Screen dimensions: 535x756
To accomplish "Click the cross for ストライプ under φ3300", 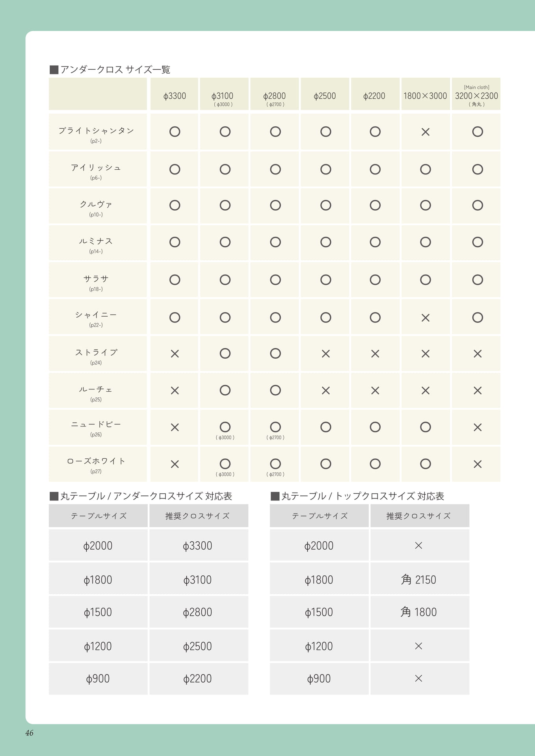I will 175,354.
